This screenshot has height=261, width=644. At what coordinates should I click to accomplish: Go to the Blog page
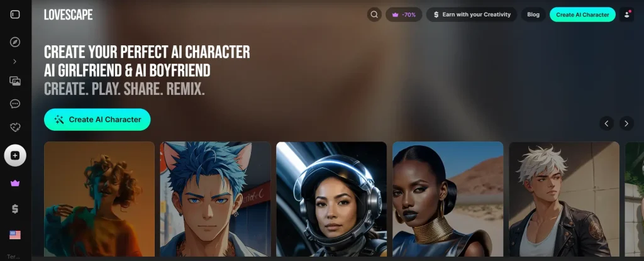coord(533,14)
